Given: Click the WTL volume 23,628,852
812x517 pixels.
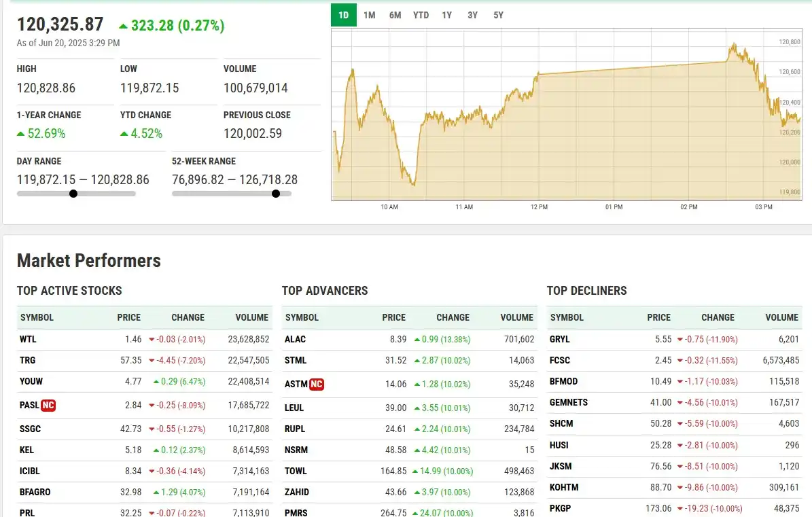Looking at the screenshot, I should tap(249, 340).
